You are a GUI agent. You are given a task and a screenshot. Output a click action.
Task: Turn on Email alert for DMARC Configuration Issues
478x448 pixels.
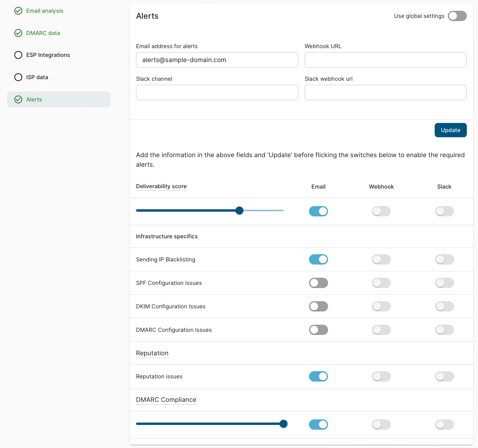(x=319, y=330)
